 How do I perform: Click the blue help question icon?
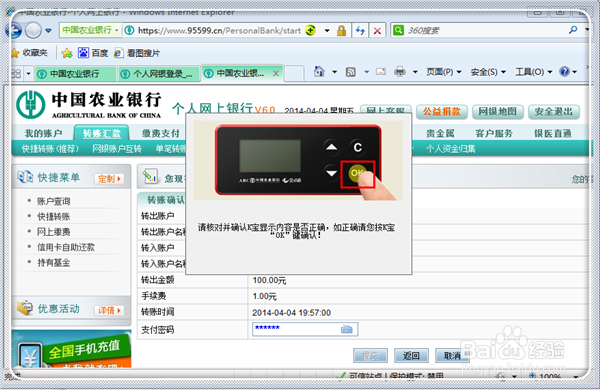pyautogui.click(x=564, y=71)
